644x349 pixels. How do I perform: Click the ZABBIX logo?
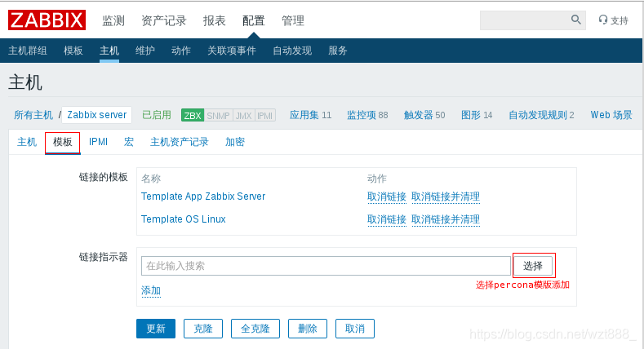(47, 20)
